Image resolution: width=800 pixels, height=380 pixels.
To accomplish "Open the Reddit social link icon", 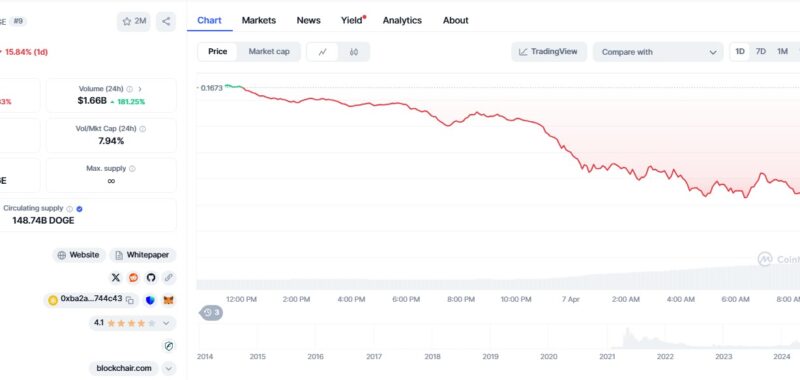I will [133, 277].
